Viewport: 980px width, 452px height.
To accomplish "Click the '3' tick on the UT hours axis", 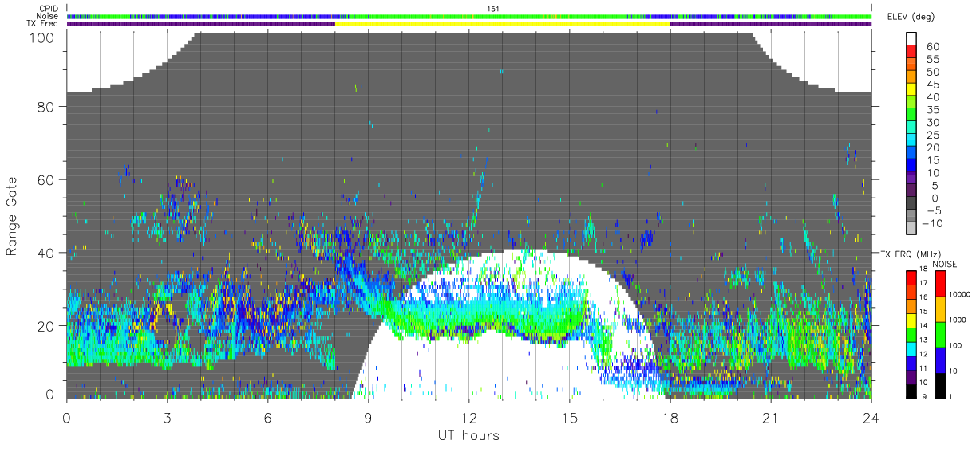I will tap(167, 417).
